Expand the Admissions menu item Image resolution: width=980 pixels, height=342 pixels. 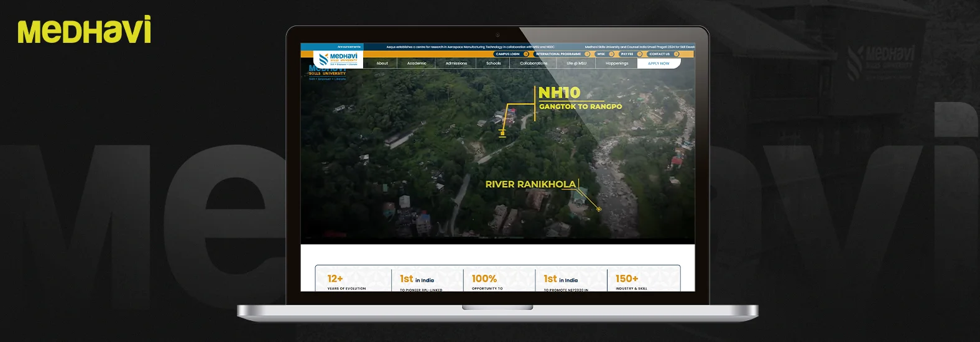click(456, 63)
